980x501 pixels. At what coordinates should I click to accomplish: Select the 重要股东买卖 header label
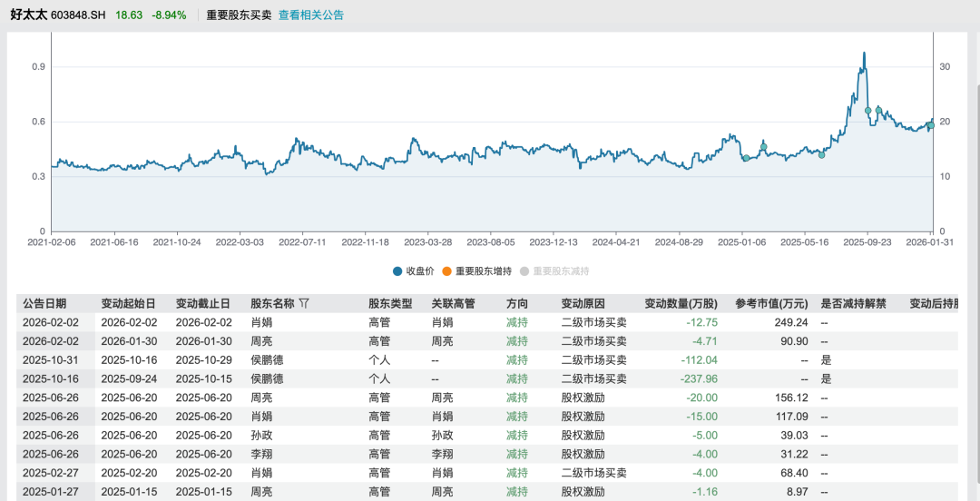click(237, 15)
